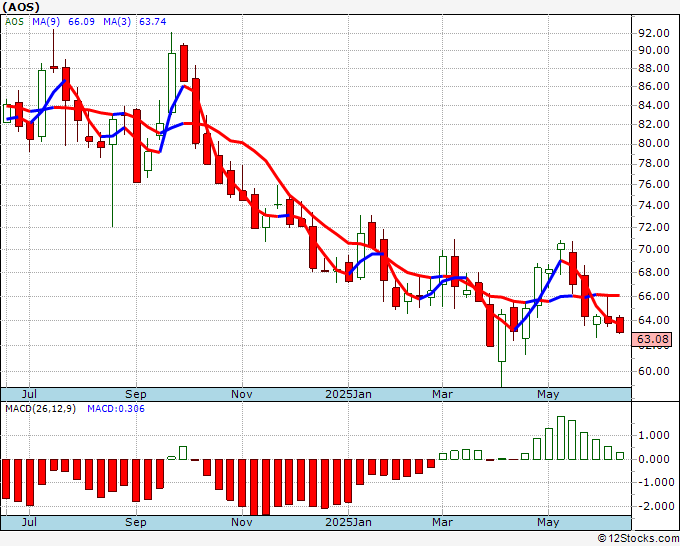Click the 66.00 price axis label
The height and width of the screenshot is (546, 680).
point(654,296)
